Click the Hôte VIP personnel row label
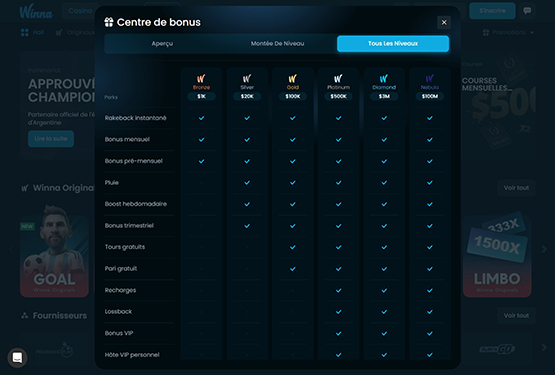555x375 pixels. click(x=132, y=355)
